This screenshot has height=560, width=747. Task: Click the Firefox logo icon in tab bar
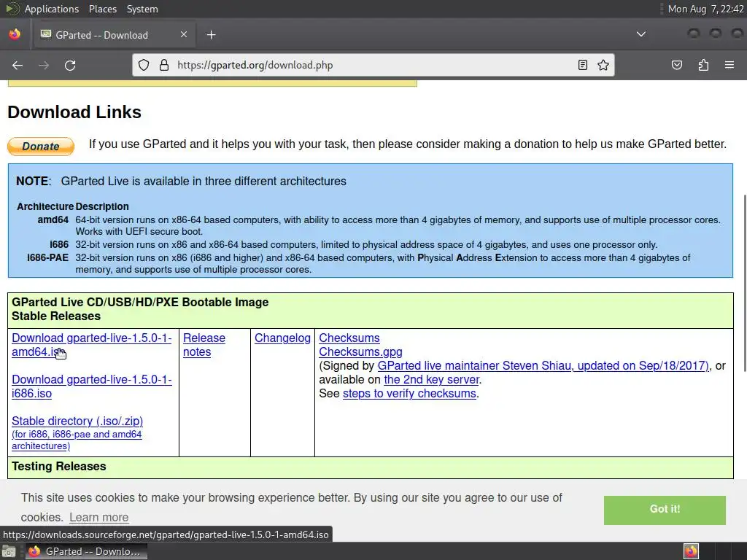15,34
